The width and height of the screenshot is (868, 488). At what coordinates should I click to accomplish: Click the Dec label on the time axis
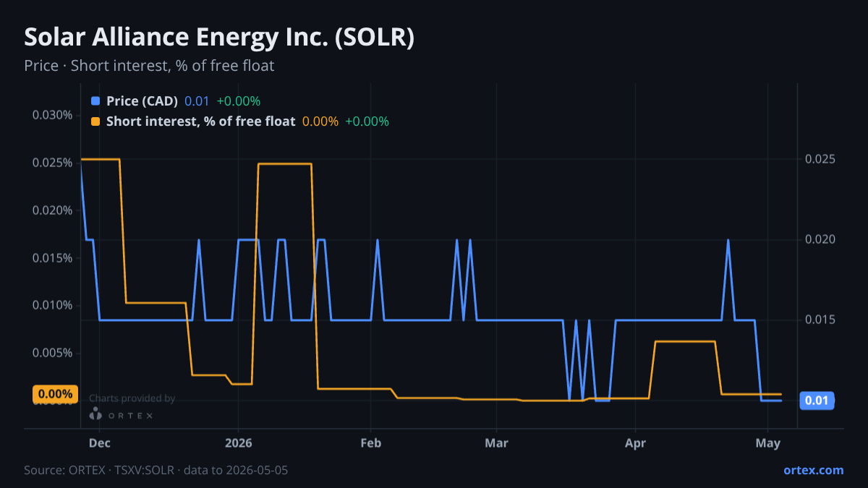click(99, 442)
